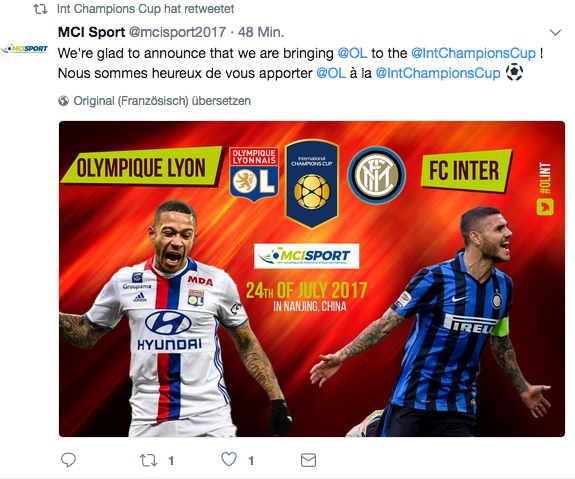Open MCI Sport account name

pos(91,32)
